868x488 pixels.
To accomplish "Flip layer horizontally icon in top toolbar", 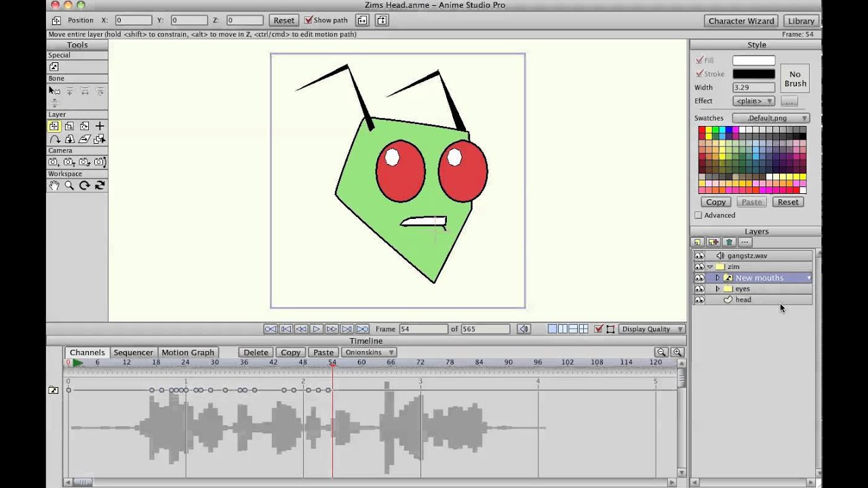I will 362,20.
